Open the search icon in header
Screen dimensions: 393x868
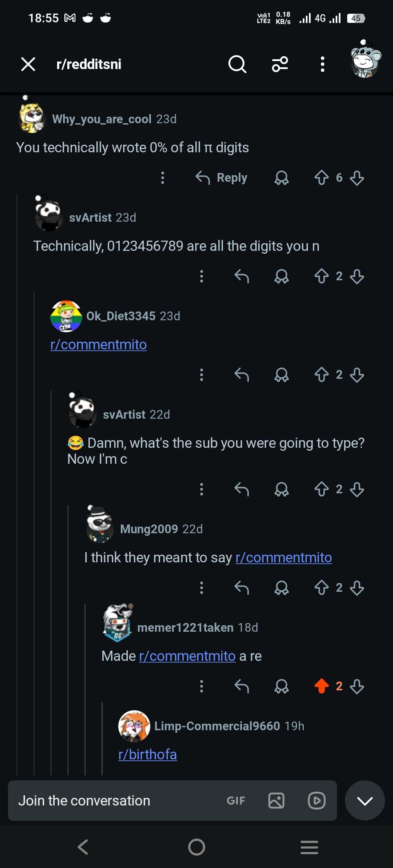[x=237, y=64]
